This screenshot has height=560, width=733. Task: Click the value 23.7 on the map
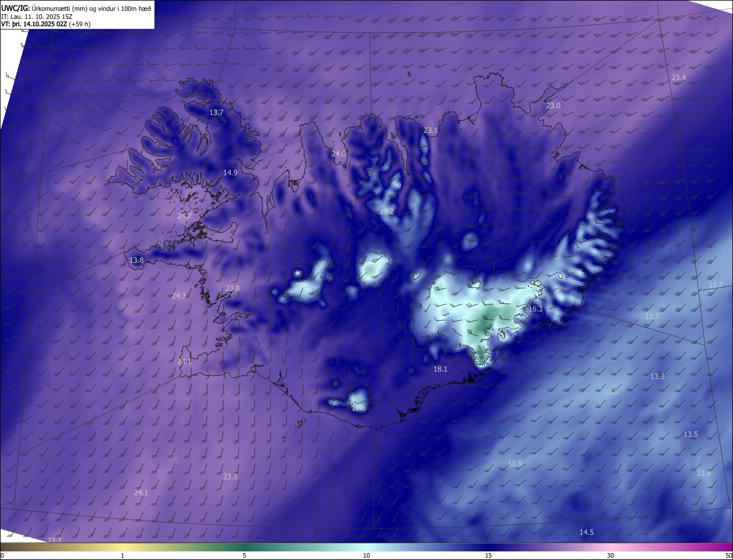pyautogui.click(x=54, y=541)
